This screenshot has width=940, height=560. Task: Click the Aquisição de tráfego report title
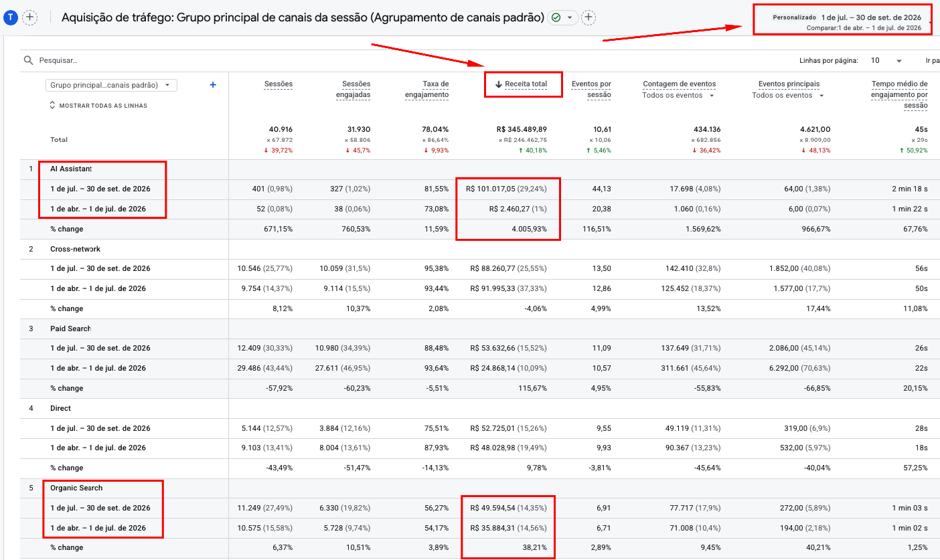click(303, 18)
